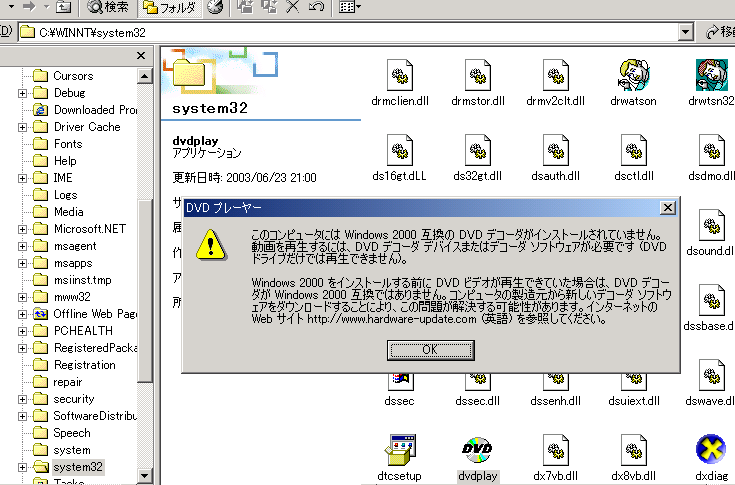735x485 pixels.
Task: Select the Media folder in tree
Action: [59, 212]
